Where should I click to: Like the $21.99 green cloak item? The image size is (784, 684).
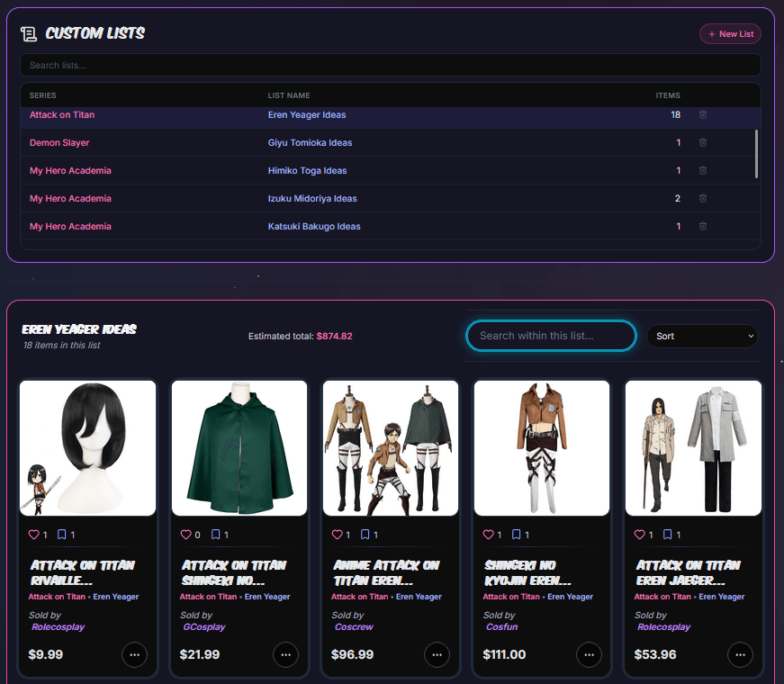tap(185, 535)
